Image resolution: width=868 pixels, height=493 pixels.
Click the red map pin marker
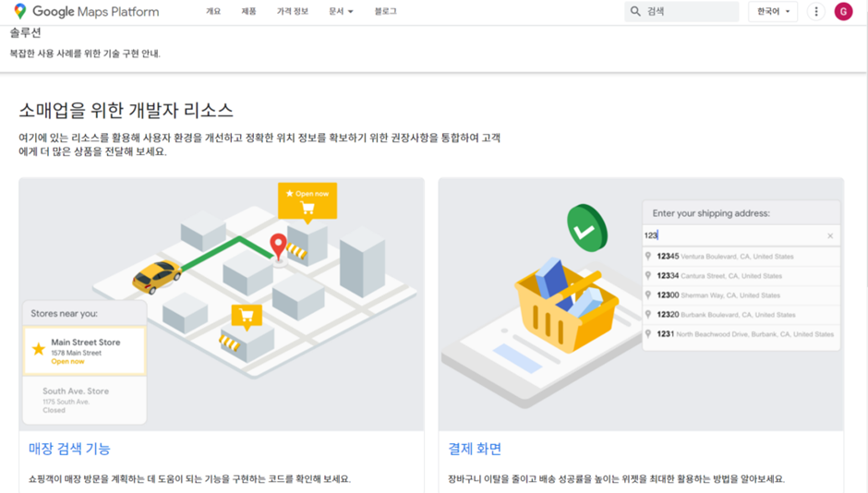pos(278,246)
